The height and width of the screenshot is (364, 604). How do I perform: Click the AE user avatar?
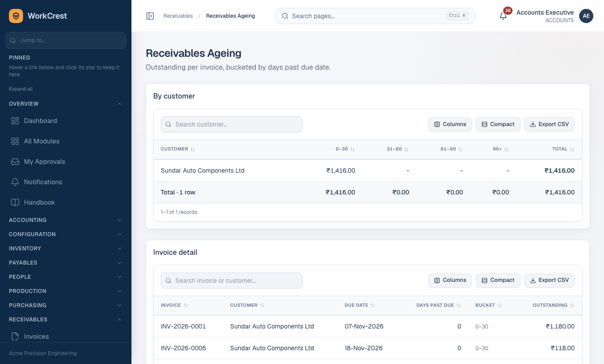click(586, 16)
